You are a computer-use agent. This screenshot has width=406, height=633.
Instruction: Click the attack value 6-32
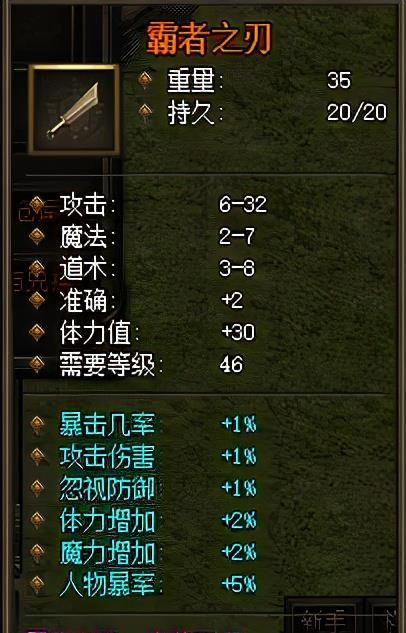[243, 204]
